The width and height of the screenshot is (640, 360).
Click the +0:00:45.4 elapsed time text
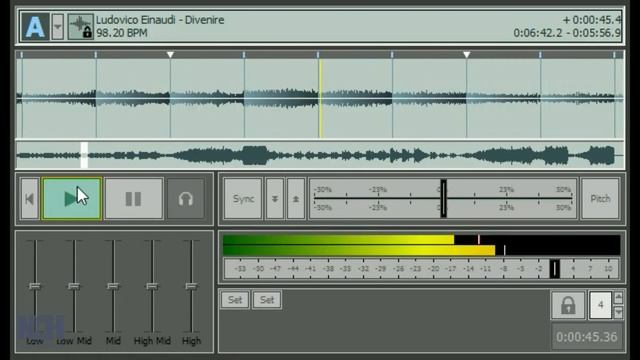[x=592, y=20]
